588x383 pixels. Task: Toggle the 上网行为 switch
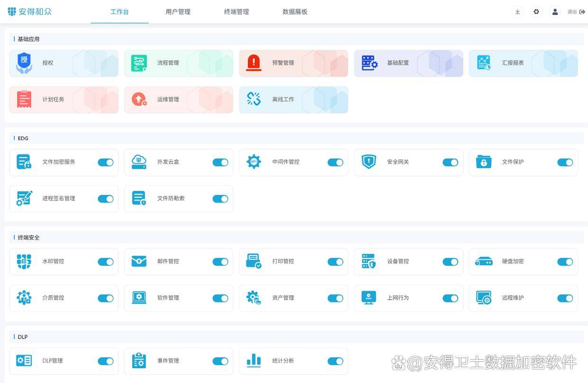point(451,299)
